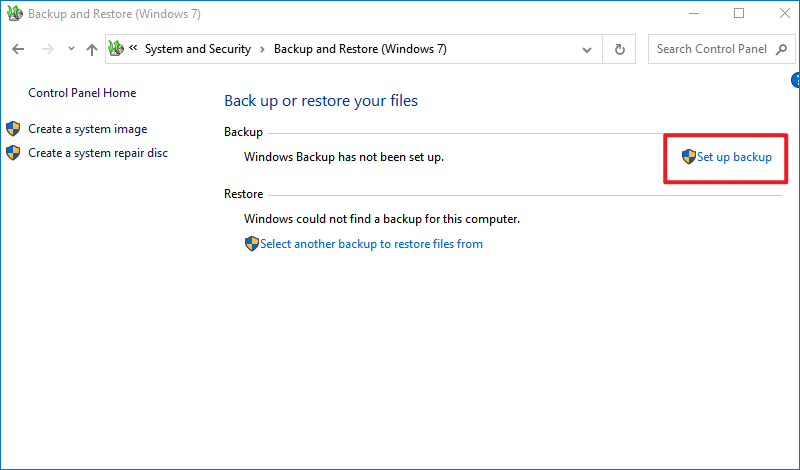Click shield icon before Select another backup
This screenshot has height=470, width=800.
[x=252, y=243]
